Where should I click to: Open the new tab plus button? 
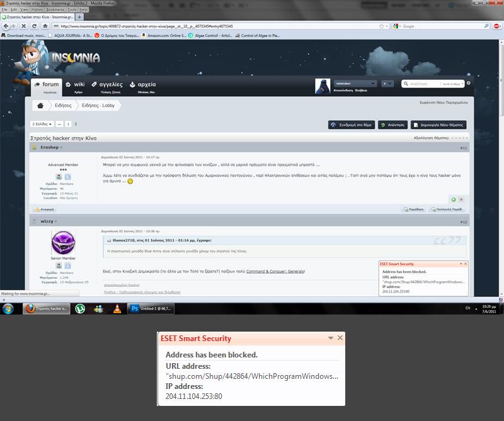[x=79, y=17]
